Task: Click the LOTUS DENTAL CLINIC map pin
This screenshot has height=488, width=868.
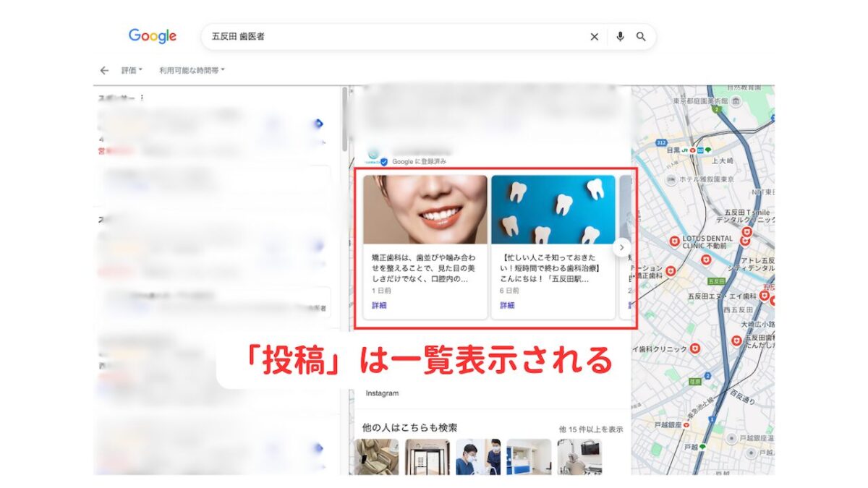Action: click(x=674, y=240)
